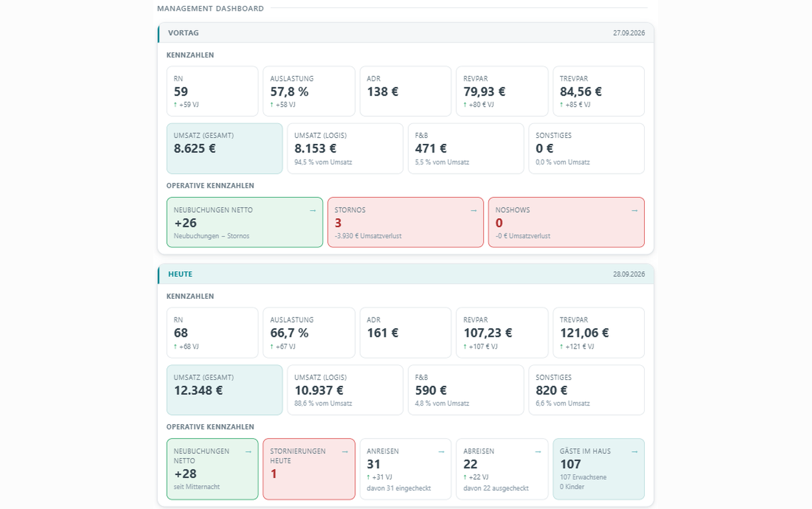Open the ADR card showing 138 €
The width and height of the screenshot is (812, 509).
click(x=405, y=91)
